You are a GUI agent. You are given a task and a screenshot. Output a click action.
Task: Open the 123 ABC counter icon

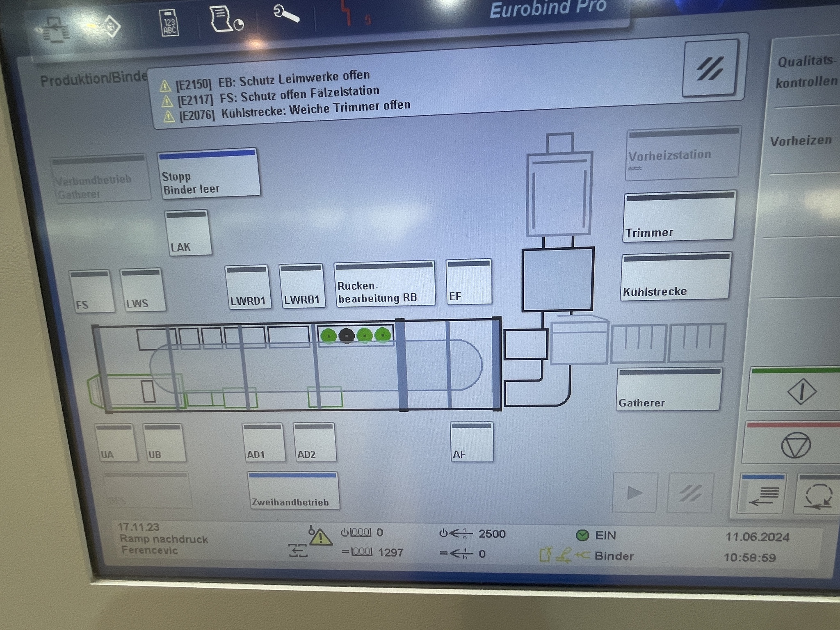169,24
